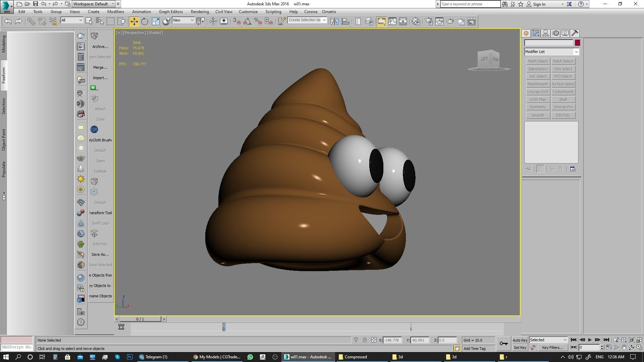The width and height of the screenshot is (644, 362).
Task: Toggle the Angle Snap button
Action: pos(247,21)
